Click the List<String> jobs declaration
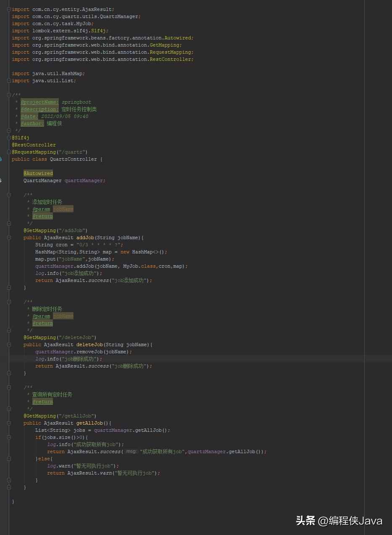 (103, 430)
